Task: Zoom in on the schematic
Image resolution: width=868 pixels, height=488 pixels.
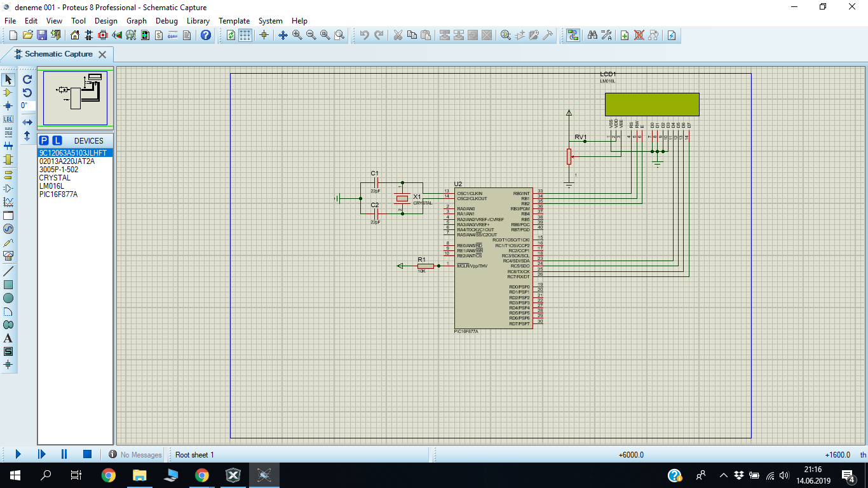Action: tap(297, 35)
